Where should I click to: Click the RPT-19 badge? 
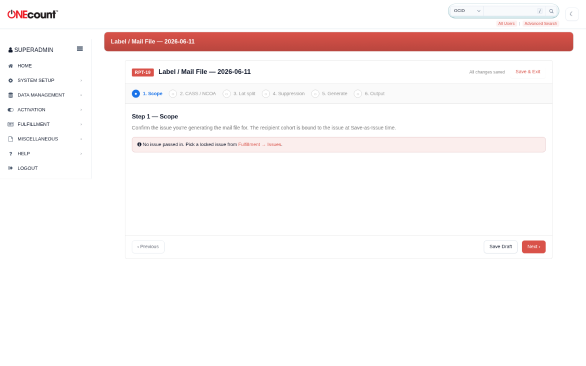[143, 72]
